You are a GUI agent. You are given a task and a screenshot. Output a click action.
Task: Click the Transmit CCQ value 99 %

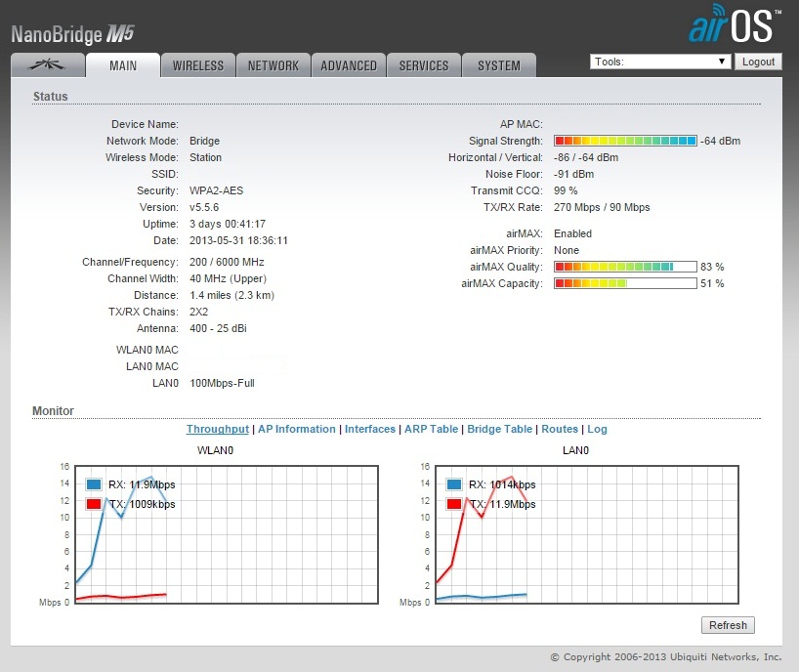point(566,190)
